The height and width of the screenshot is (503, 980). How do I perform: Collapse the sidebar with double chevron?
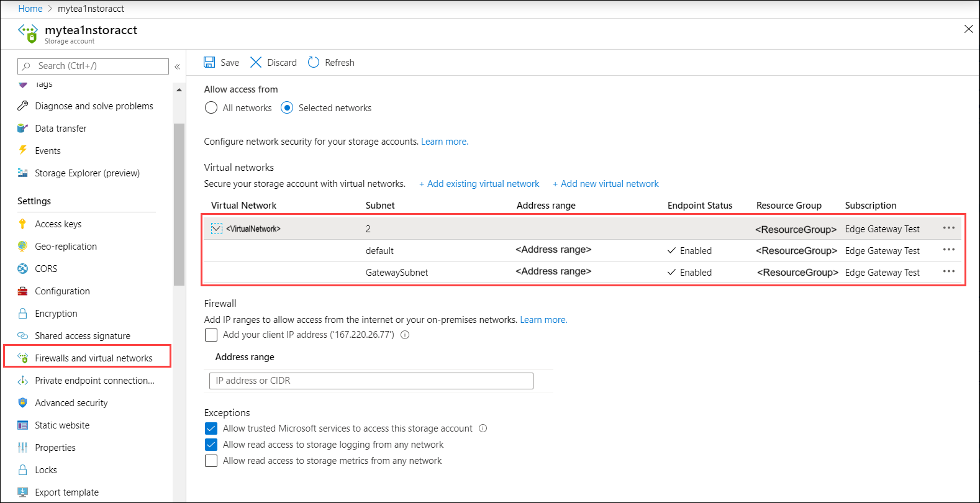(177, 66)
